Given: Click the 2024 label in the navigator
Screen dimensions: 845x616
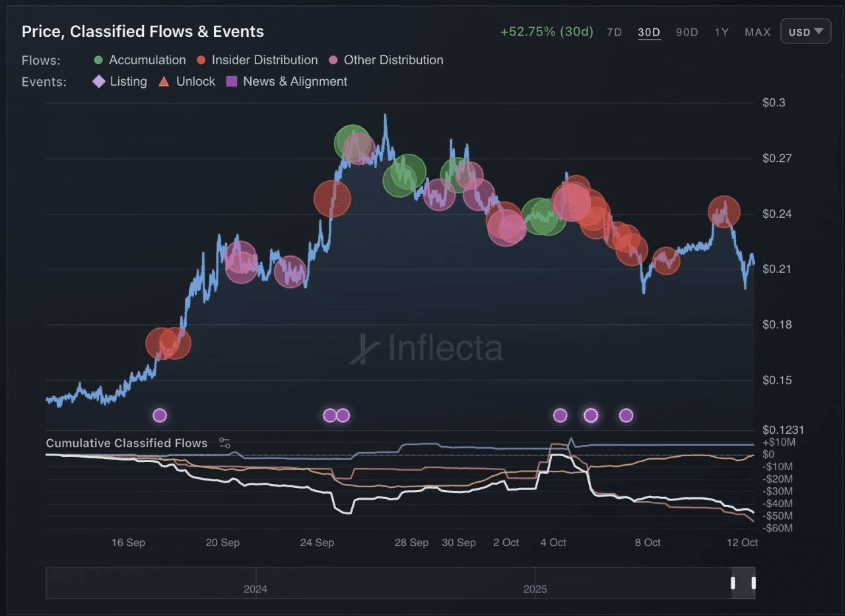Looking at the screenshot, I should 255,589.
